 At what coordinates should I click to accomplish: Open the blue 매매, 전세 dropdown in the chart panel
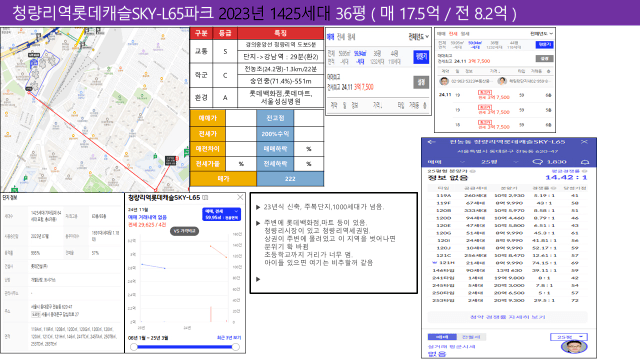(221, 214)
